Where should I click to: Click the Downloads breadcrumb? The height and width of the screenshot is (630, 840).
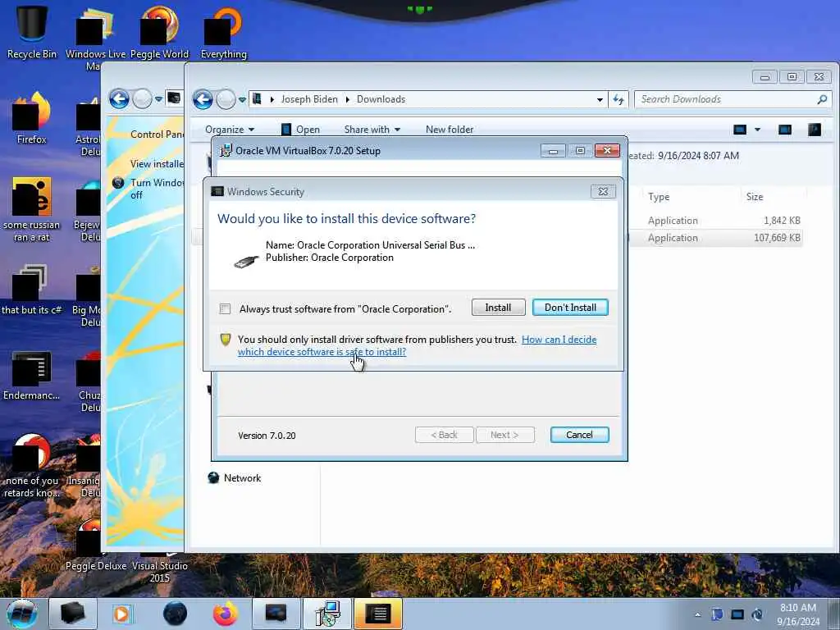tap(381, 99)
